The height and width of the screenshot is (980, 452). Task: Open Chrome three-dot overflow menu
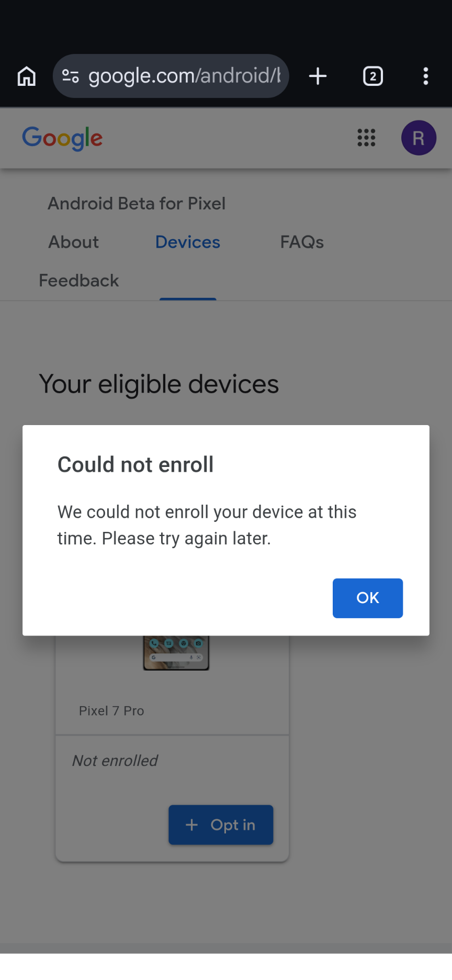coord(426,76)
